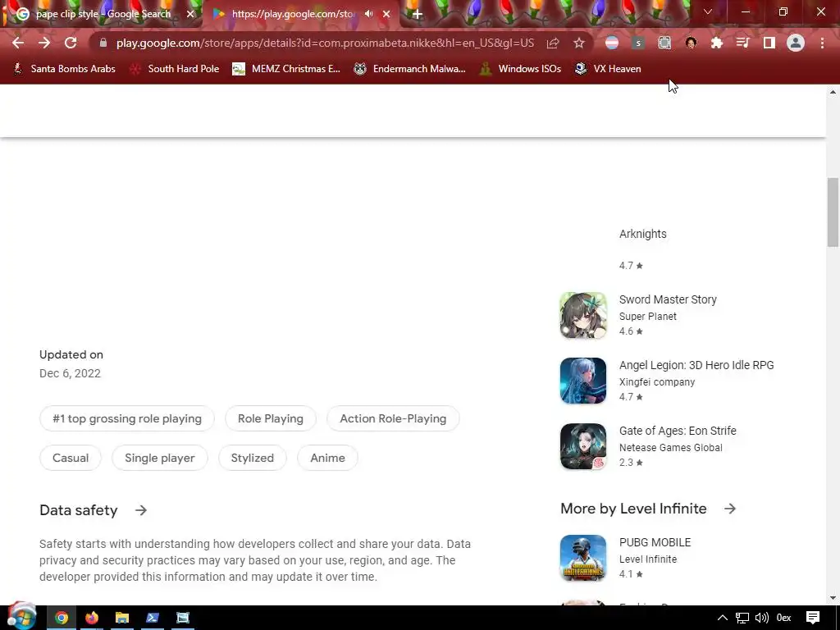The width and height of the screenshot is (840, 630).
Task: Open the notification center icon
Action: click(x=813, y=618)
